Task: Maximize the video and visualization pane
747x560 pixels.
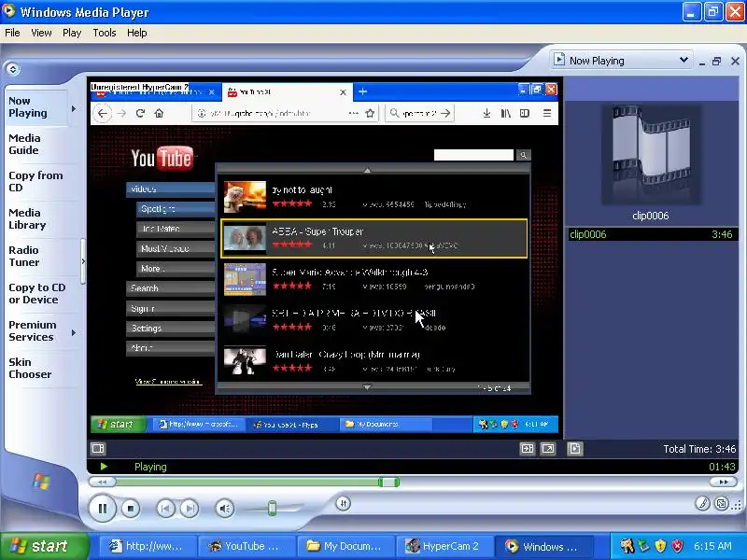Action: (x=528, y=448)
